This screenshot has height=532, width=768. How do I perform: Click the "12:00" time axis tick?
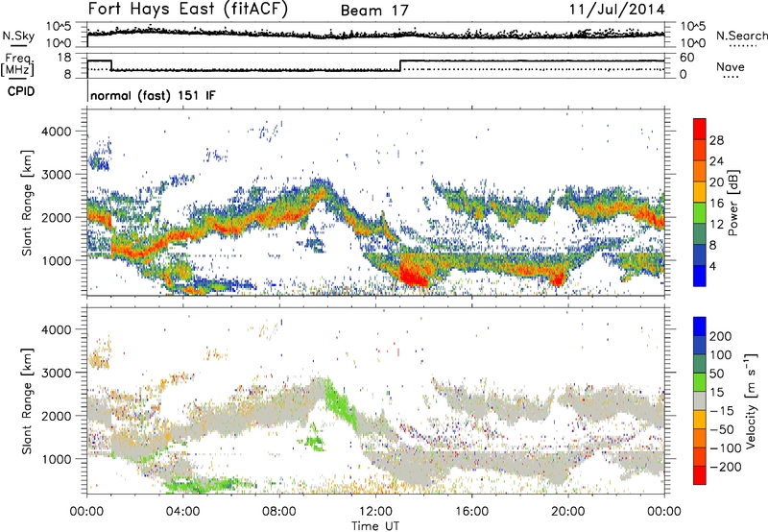375,512
